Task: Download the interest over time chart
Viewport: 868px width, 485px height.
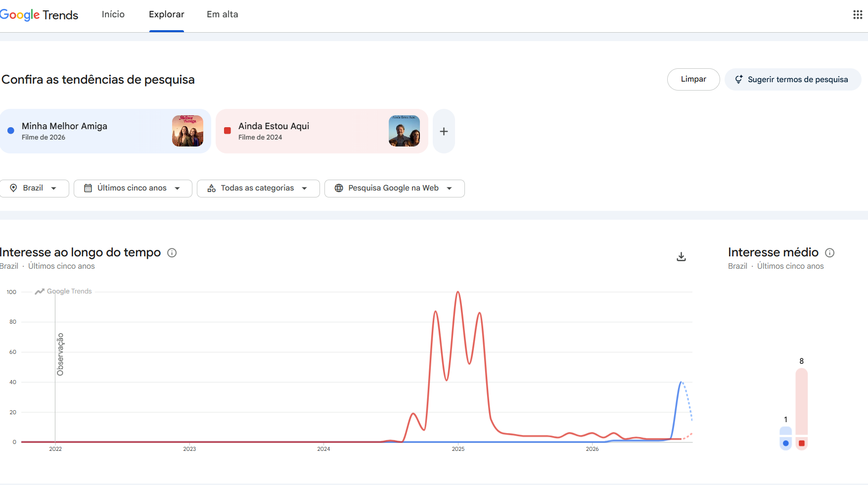Action: [x=681, y=256]
